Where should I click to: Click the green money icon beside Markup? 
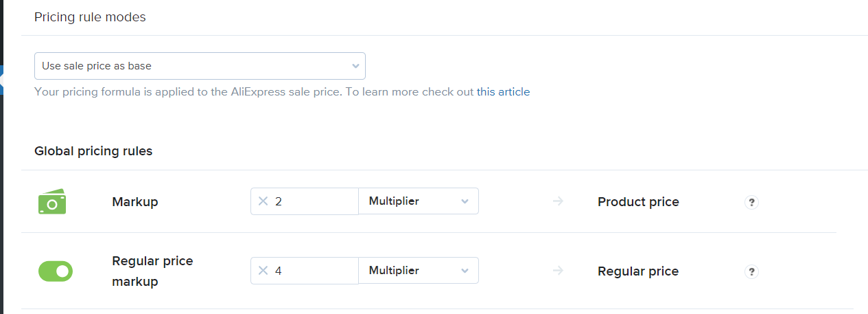click(52, 202)
